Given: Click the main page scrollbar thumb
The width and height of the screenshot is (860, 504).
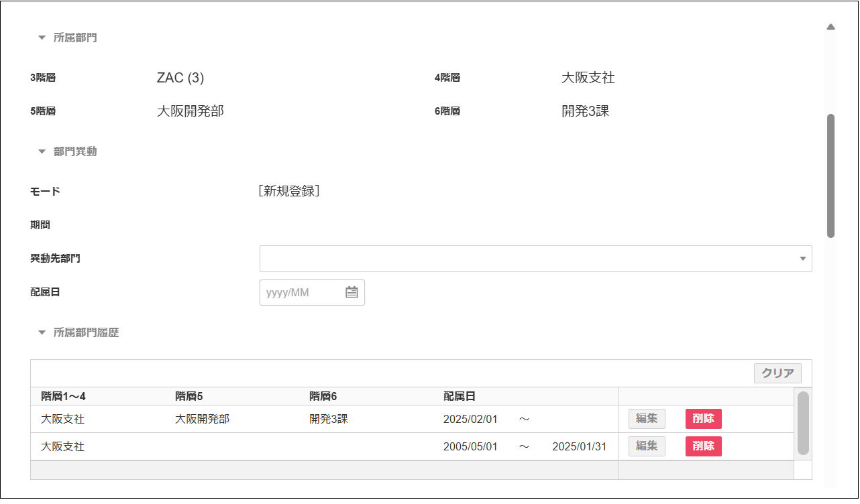Looking at the screenshot, I should point(830,176).
